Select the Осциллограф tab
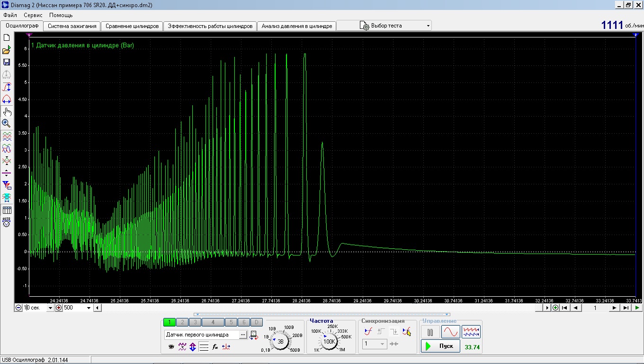 click(x=22, y=26)
